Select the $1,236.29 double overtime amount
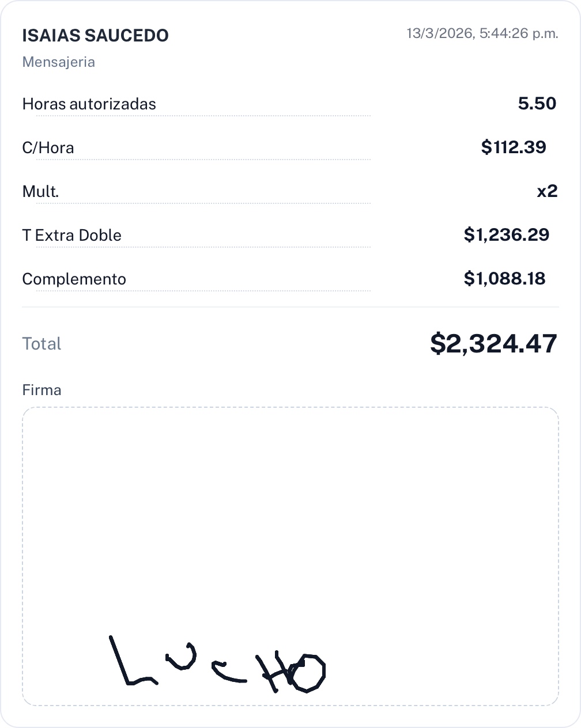This screenshot has width=581, height=728. click(x=506, y=235)
